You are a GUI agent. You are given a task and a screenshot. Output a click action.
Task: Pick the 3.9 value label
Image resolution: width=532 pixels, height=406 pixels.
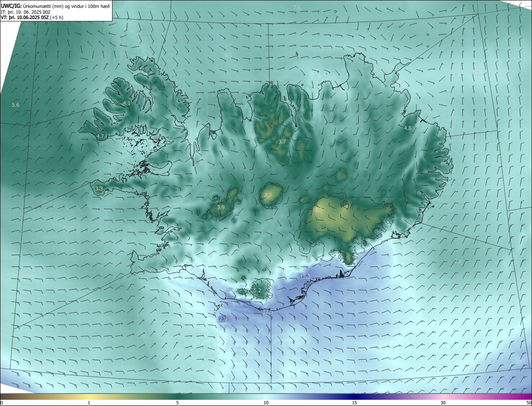(x=221, y=207)
